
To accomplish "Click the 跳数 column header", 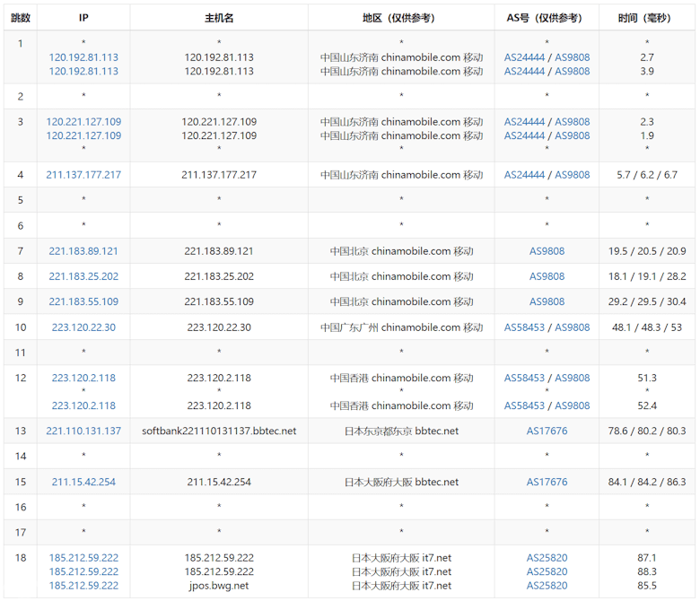I will click(x=20, y=17).
